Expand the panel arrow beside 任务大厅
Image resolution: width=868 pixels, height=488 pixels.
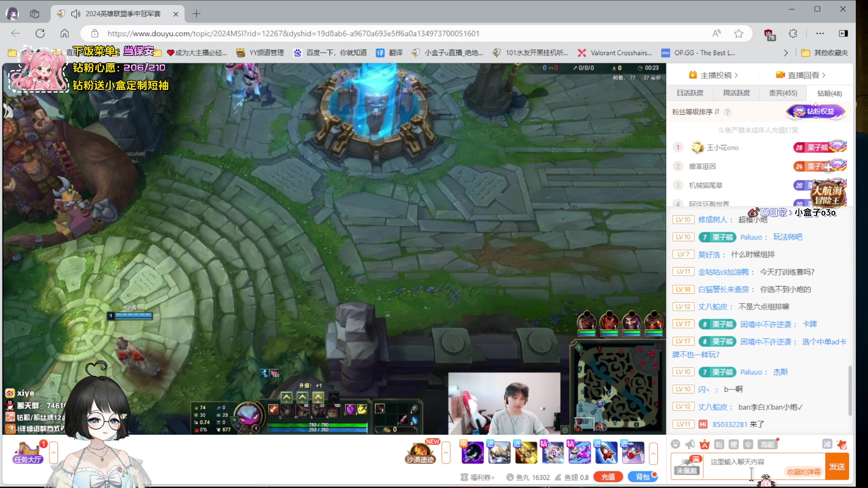53,453
